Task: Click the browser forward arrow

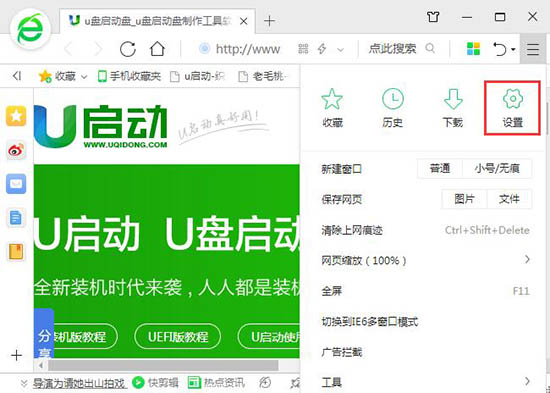Action: click(x=97, y=49)
